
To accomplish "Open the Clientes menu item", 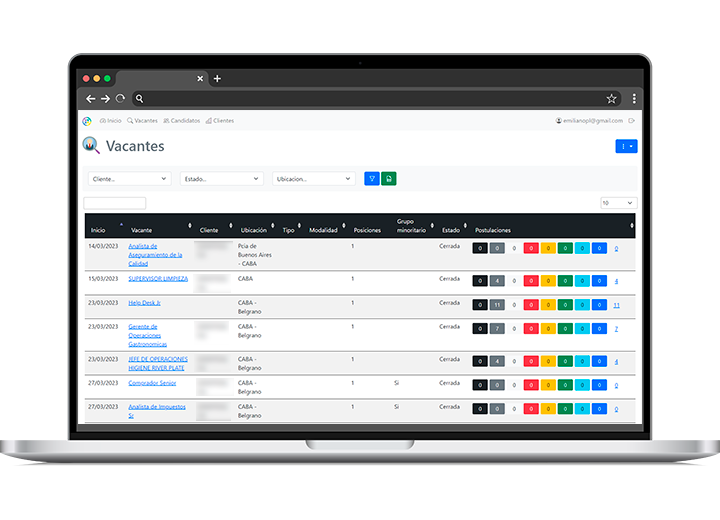I will pos(220,121).
